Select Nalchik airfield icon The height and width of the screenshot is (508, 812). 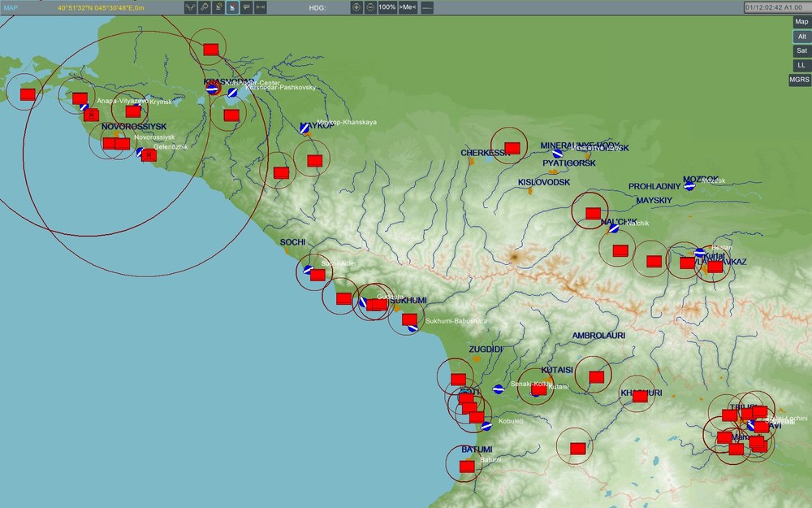pyautogui.click(x=614, y=228)
